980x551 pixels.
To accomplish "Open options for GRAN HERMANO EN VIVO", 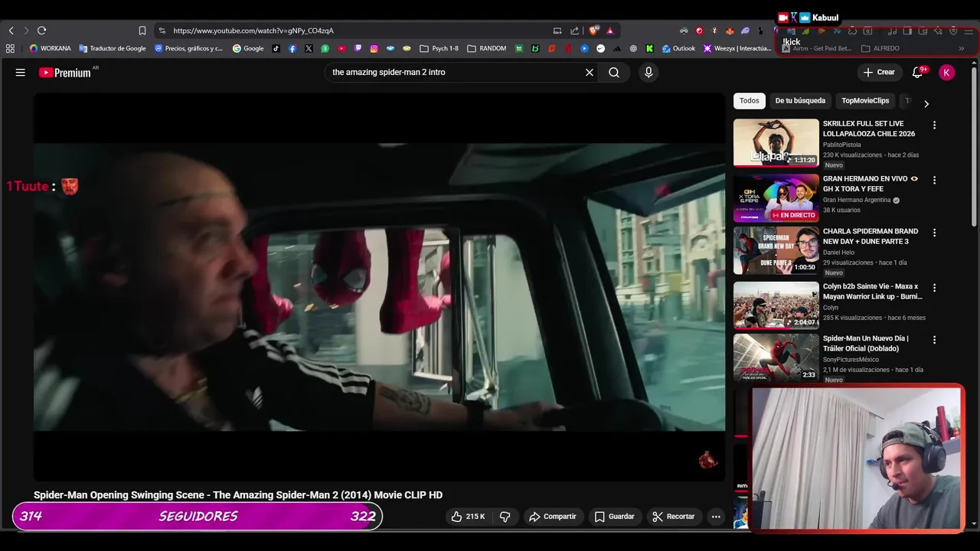I will tap(934, 180).
